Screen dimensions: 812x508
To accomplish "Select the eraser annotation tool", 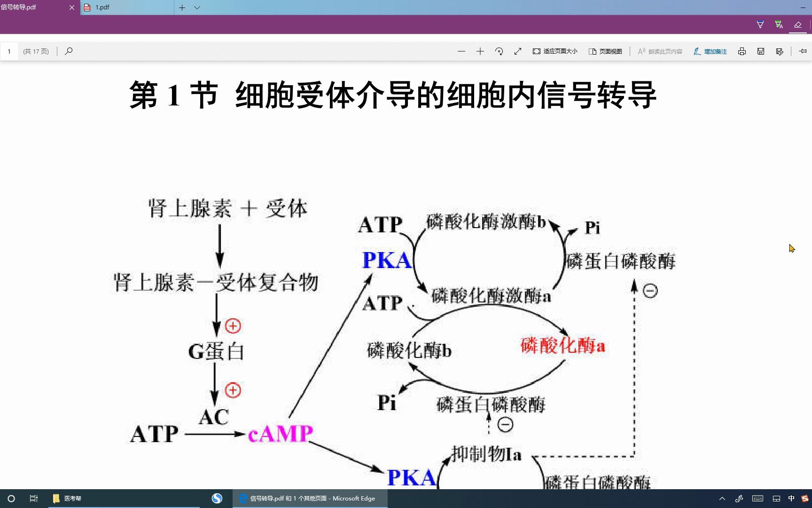I will [797, 24].
